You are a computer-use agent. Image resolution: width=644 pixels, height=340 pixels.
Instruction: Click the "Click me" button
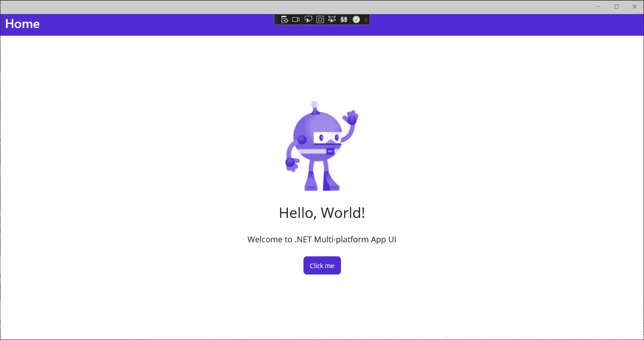tap(322, 265)
